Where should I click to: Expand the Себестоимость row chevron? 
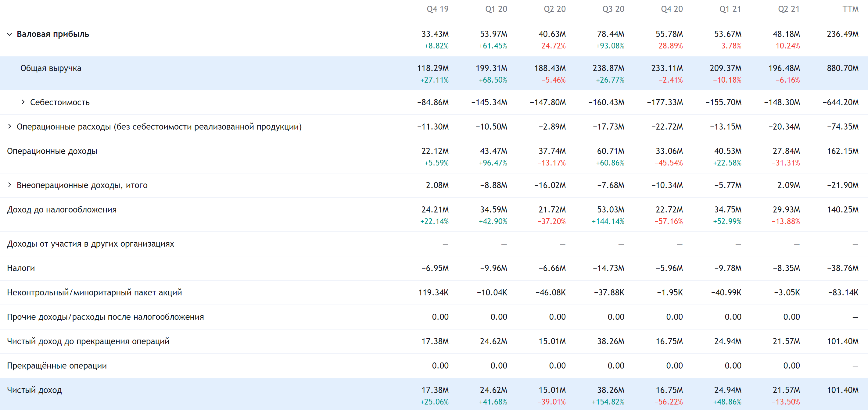pos(23,102)
